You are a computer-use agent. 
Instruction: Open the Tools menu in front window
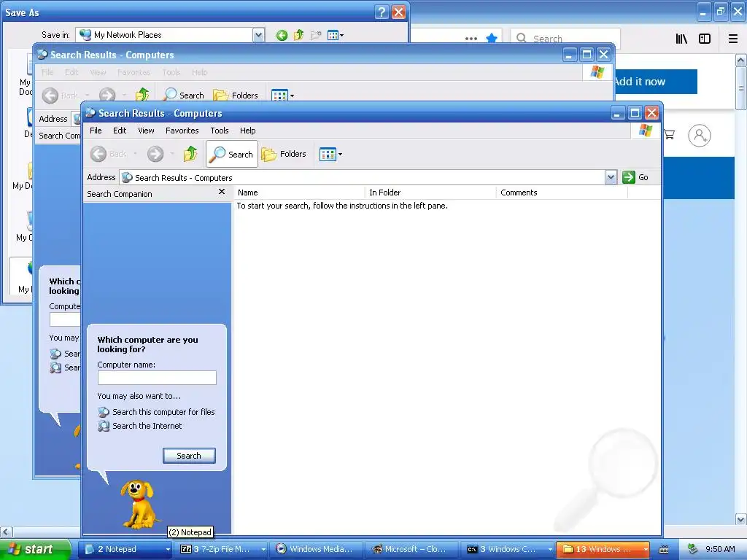[x=220, y=131]
